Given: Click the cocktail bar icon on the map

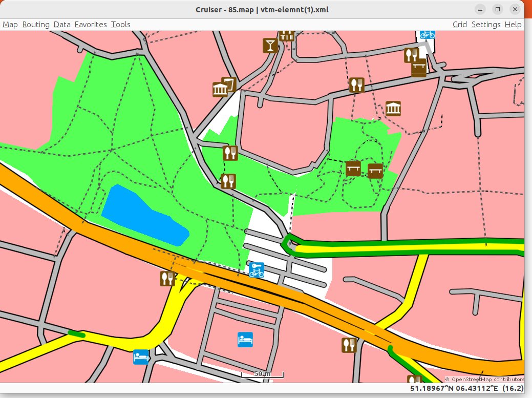Looking at the screenshot, I should [x=270, y=45].
